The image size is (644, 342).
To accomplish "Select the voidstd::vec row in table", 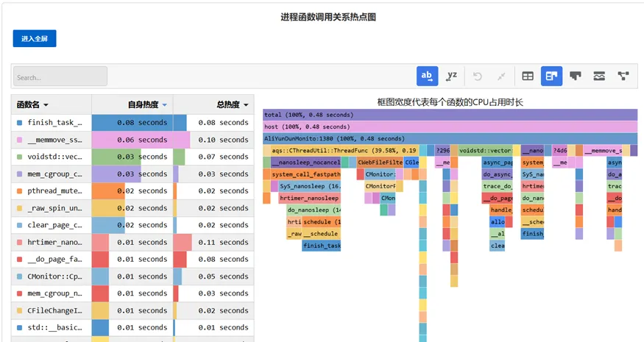I will 132,157.
